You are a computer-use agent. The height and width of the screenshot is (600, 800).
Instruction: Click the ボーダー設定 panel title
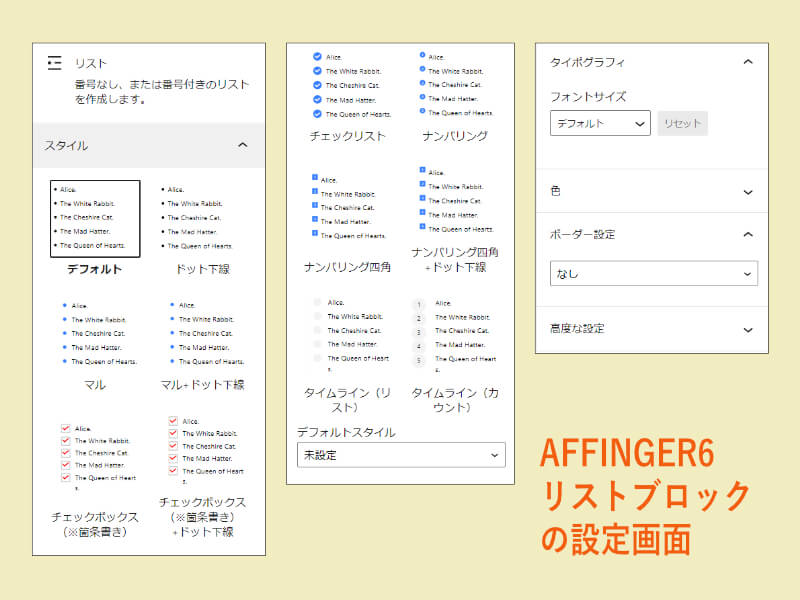(582, 235)
